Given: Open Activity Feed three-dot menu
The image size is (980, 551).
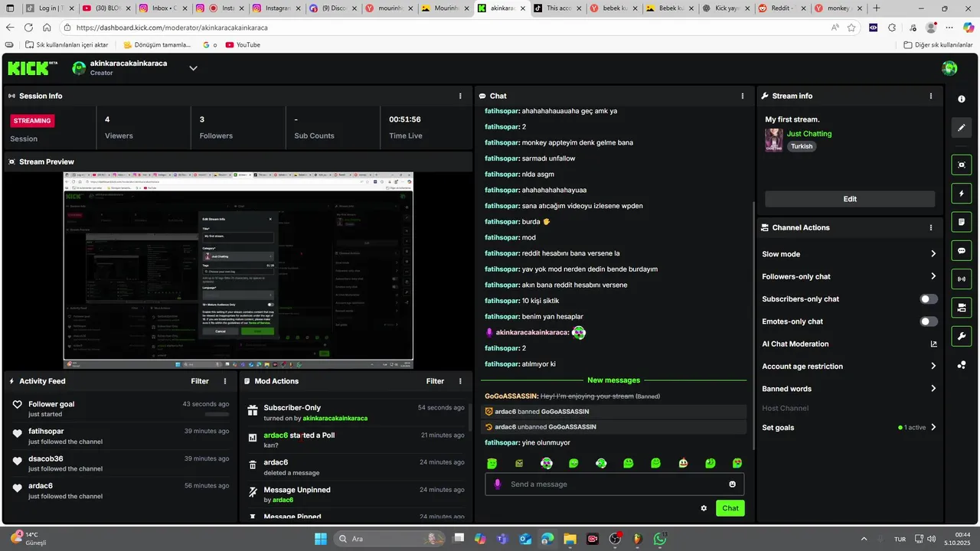Looking at the screenshot, I should pyautogui.click(x=225, y=381).
